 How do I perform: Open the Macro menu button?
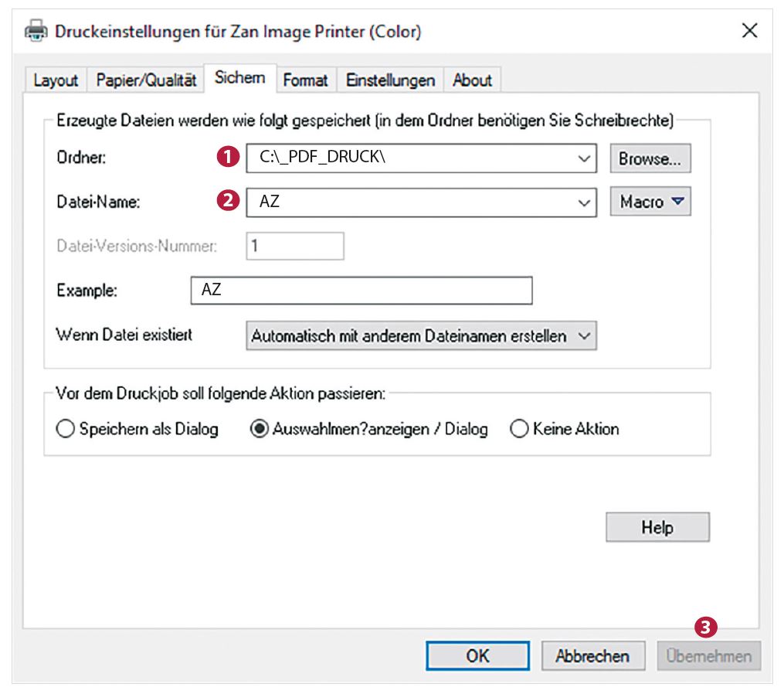pos(650,202)
